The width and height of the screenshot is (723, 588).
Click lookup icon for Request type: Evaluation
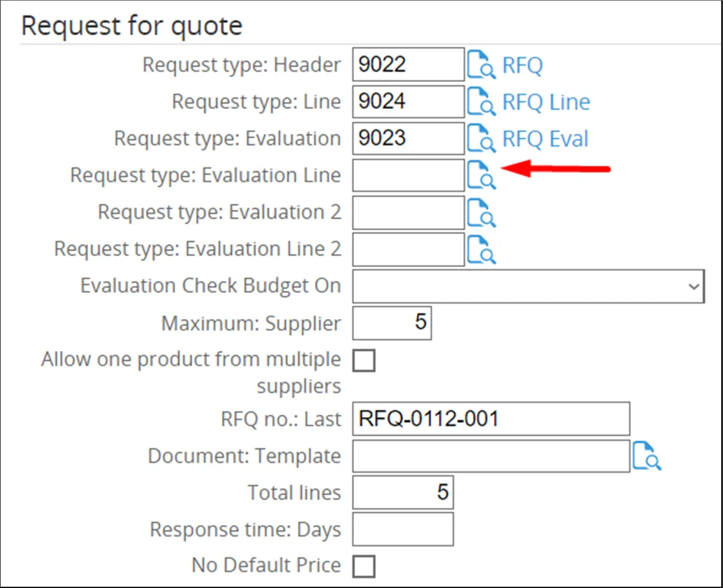[x=481, y=139]
